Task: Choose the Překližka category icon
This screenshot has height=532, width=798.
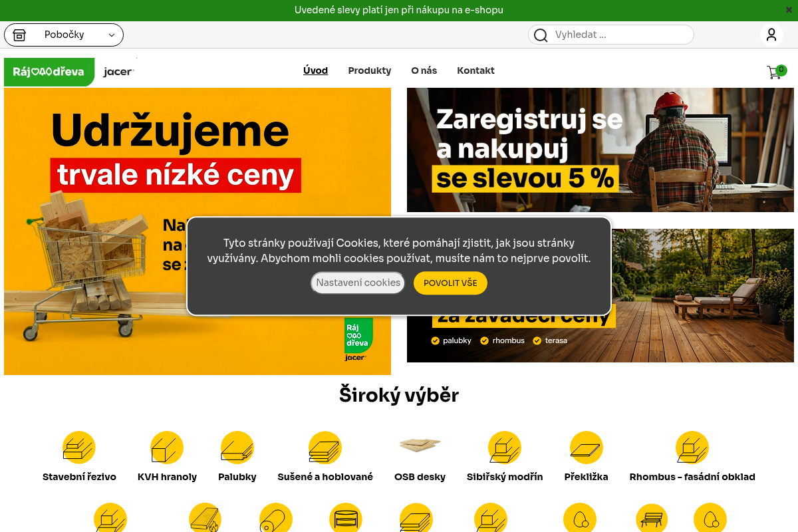Action: tap(587, 448)
